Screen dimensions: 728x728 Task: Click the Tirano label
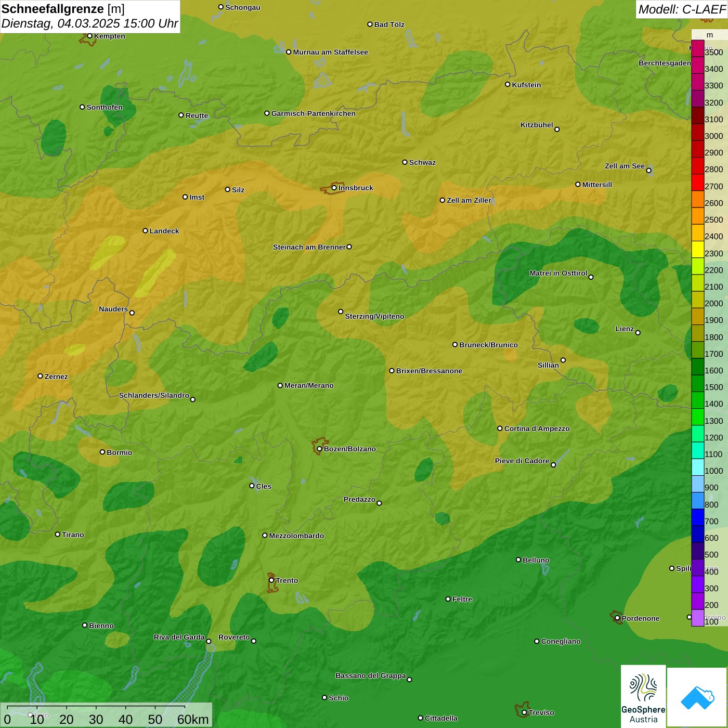[73, 535]
